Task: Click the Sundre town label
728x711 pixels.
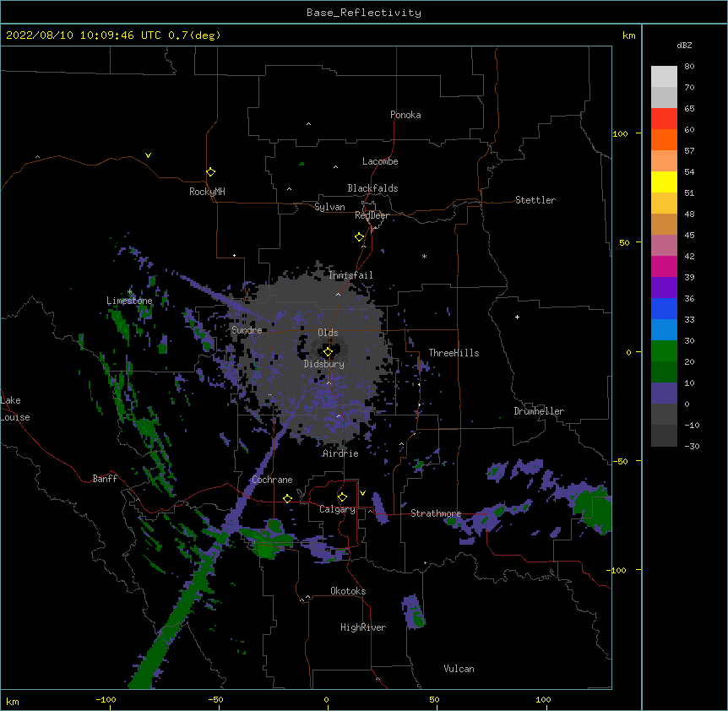Action: tap(247, 330)
